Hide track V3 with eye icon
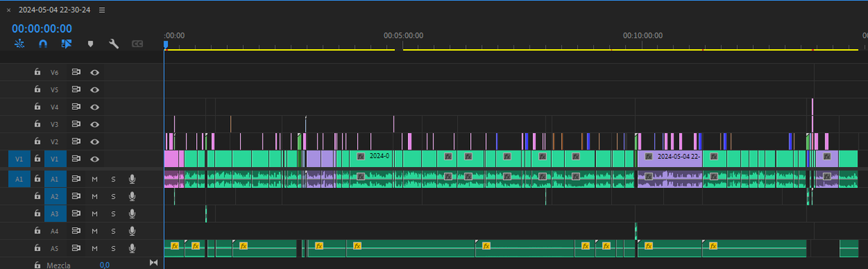This screenshot has height=269, width=868. coord(94,124)
